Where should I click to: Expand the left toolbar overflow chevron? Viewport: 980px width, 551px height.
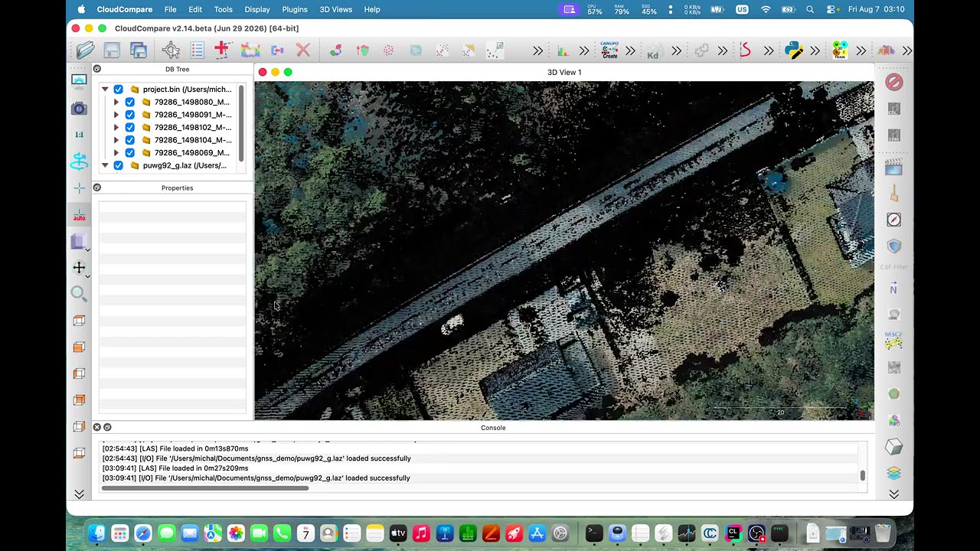coord(79,494)
